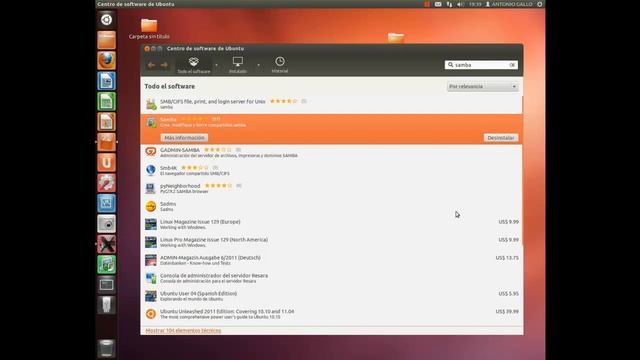Click the SMB/CIFS file, print, login server title
640x360 pixels.
click(x=213, y=101)
